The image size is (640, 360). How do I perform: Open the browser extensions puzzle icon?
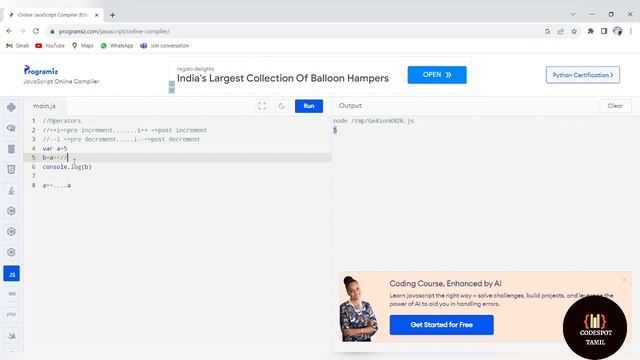pyautogui.click(x=590, y=31)
